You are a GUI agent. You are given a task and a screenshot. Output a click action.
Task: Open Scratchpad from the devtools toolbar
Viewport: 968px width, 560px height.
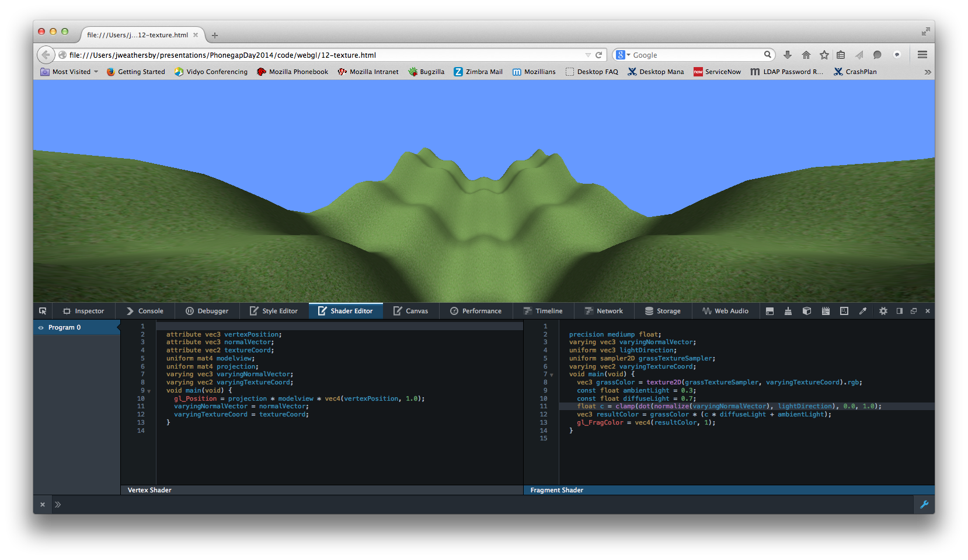tap(826, 311)
